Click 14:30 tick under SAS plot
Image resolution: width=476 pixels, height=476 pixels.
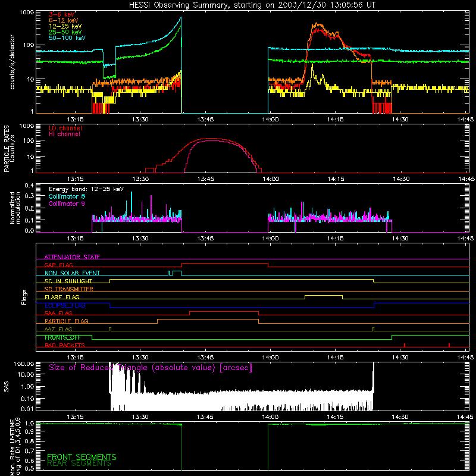[x=400, y=417]
